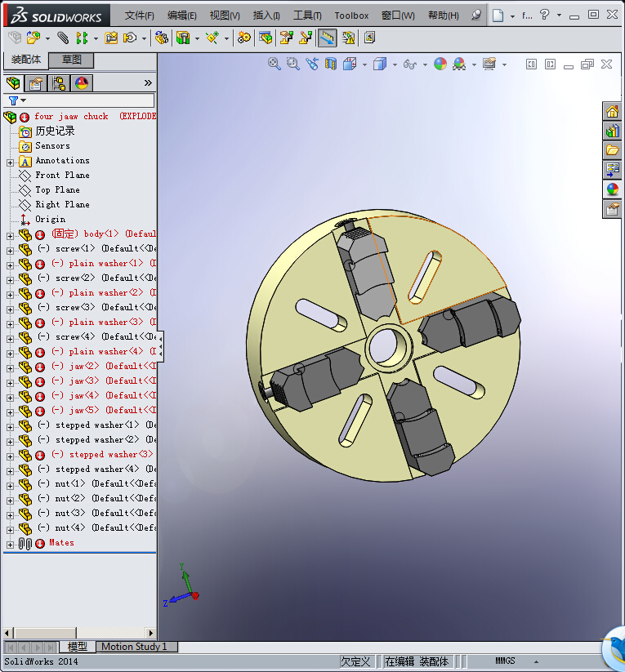Click the Edit Appearance color sphere icon
Image resolution: width=625 pixels, height=672 pixels.
440,64
